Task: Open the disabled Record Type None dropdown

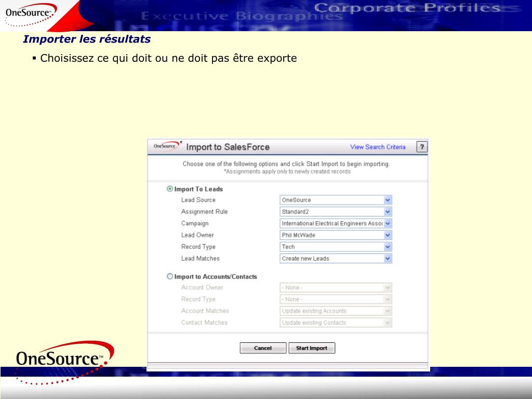Action: tap(336, 299)
